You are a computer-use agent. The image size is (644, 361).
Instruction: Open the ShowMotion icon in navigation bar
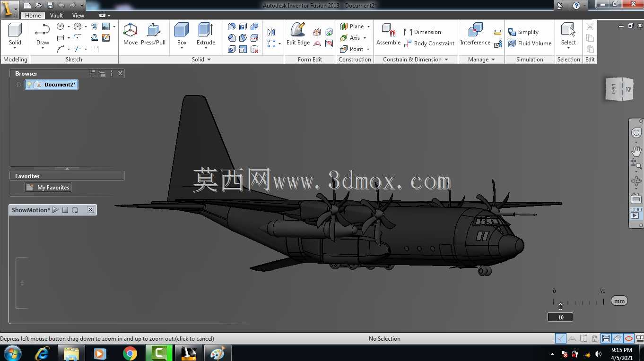(636, 213)
